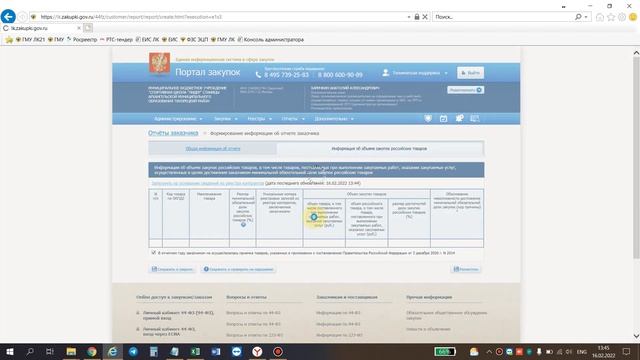Click the link to fill from contract registry data
This screenshot has width=640, height=360.
coord(207,183)
